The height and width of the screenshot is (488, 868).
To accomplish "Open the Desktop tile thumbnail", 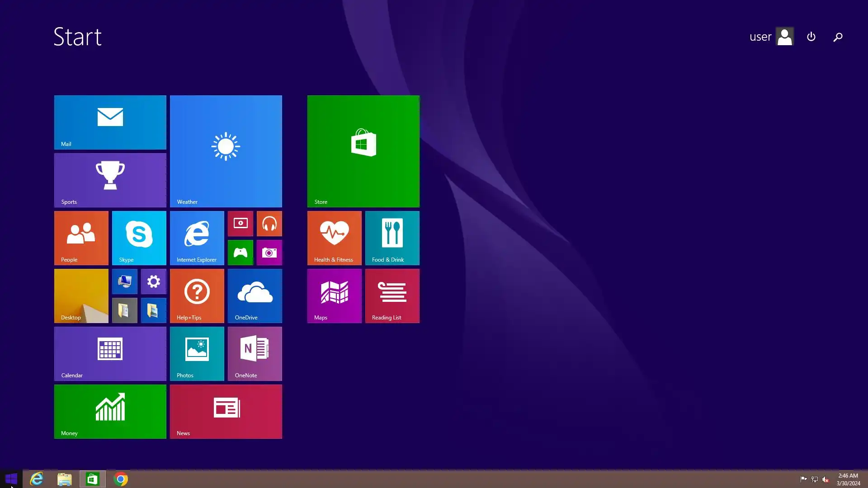I will 81,296.
